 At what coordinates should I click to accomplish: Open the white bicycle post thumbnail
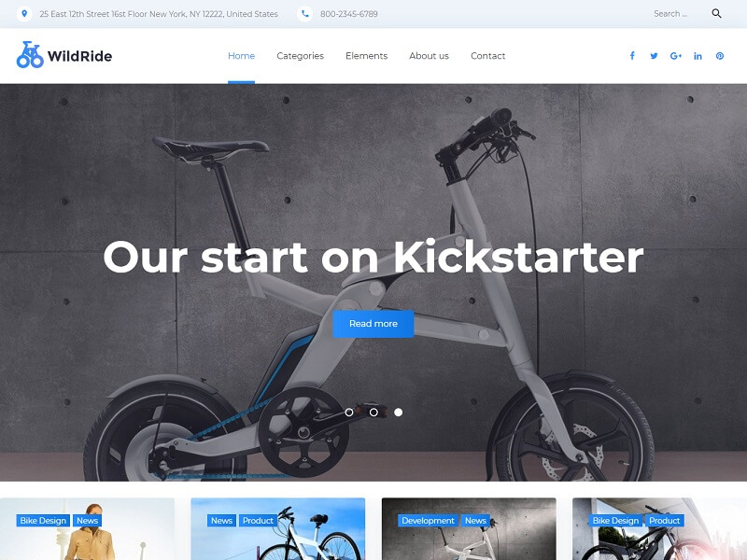(x=277, y=529)
